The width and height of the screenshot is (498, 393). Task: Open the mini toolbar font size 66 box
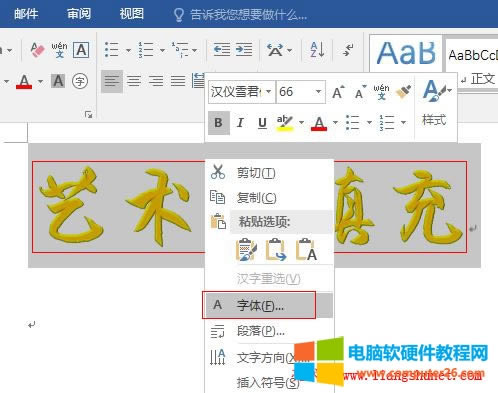pos(301,92)
